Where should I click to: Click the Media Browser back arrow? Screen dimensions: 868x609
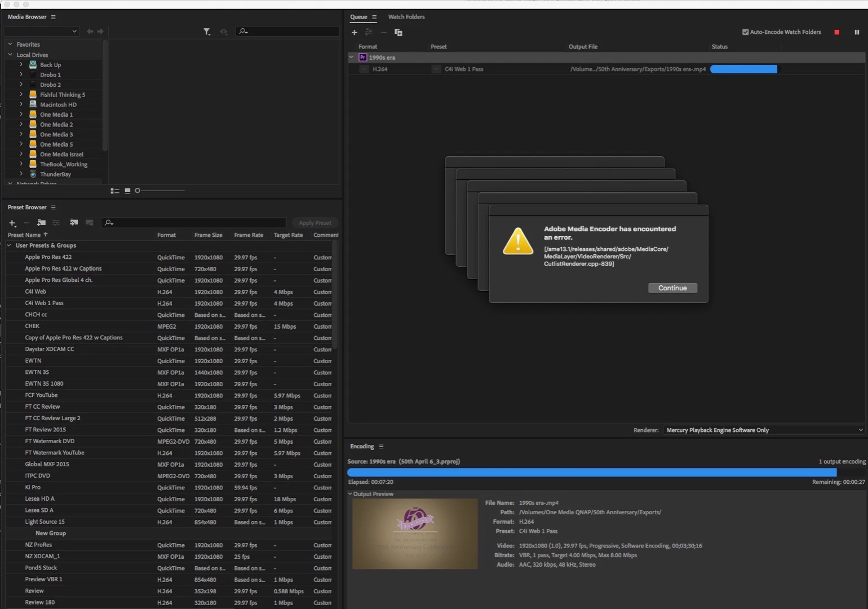coord(90,32)
